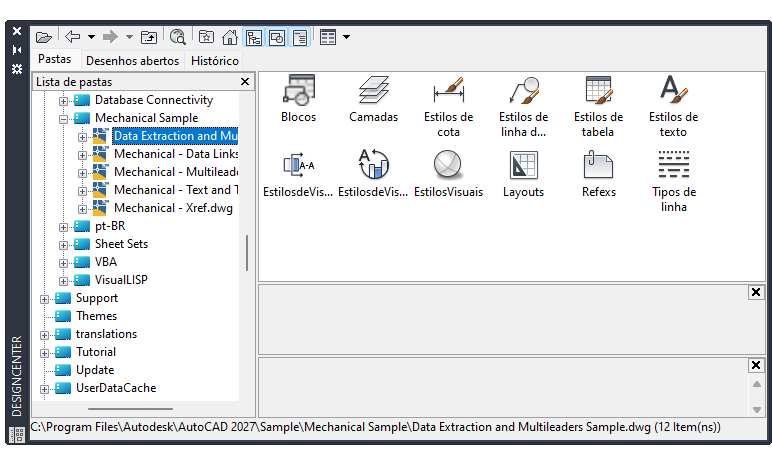Expand Mechanical - Xref.dwg node
Image resolution: width=772 pixels, height=463 pixels.
(x=82, y=209)
